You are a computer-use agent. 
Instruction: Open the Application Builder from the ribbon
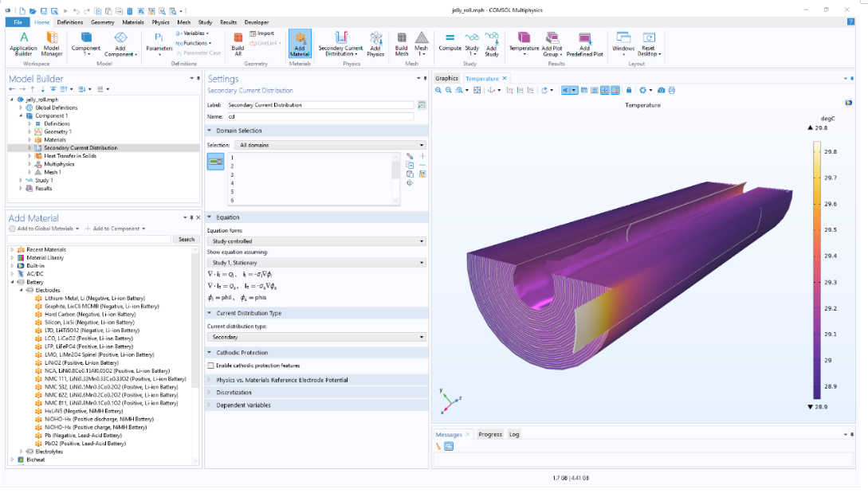click(x=23, y=44)
